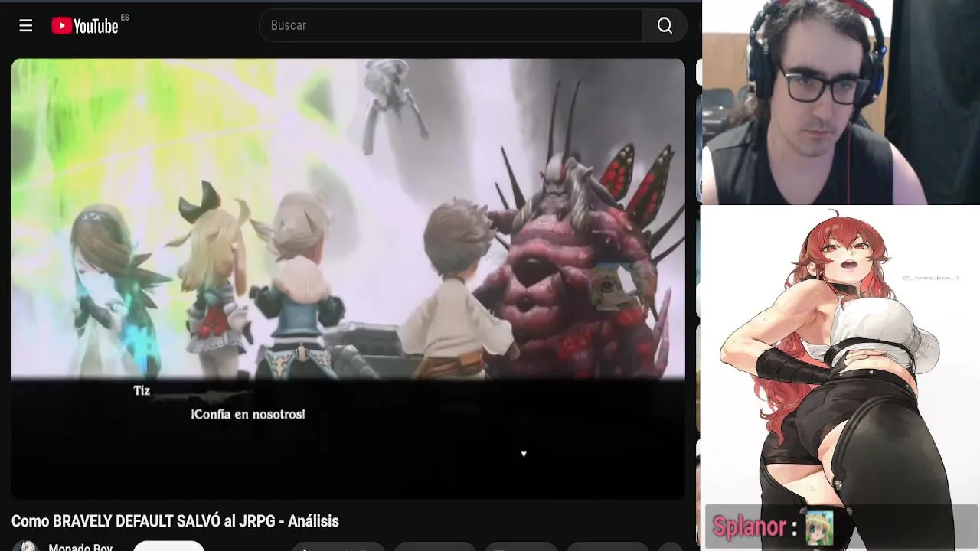
Task: Click the streamer webcam overlay
Action: tap(841, 103)
